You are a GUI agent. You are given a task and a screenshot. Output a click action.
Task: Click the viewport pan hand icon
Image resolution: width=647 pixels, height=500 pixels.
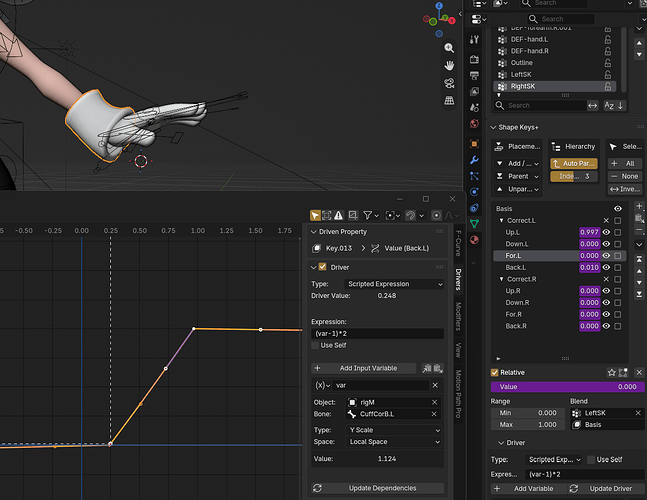point(449,65)
